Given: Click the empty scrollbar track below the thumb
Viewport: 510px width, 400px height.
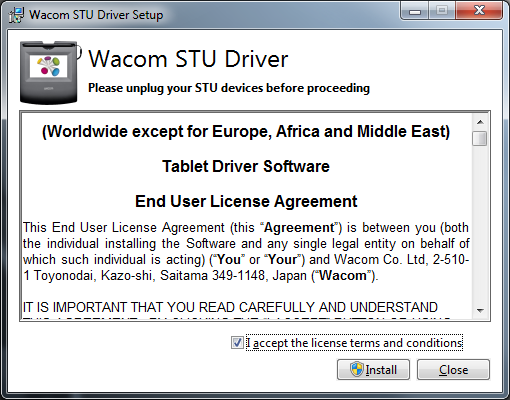Looking at the screenshot, I should pos(480,223).
